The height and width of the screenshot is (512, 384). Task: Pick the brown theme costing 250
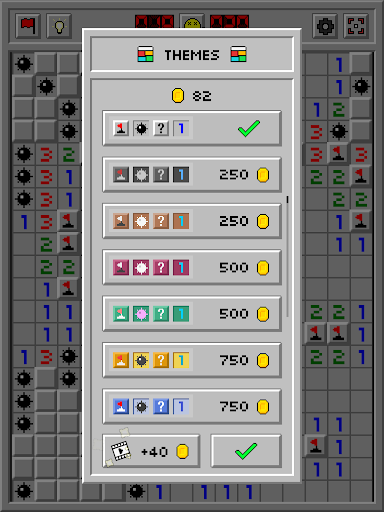point(192,221)
